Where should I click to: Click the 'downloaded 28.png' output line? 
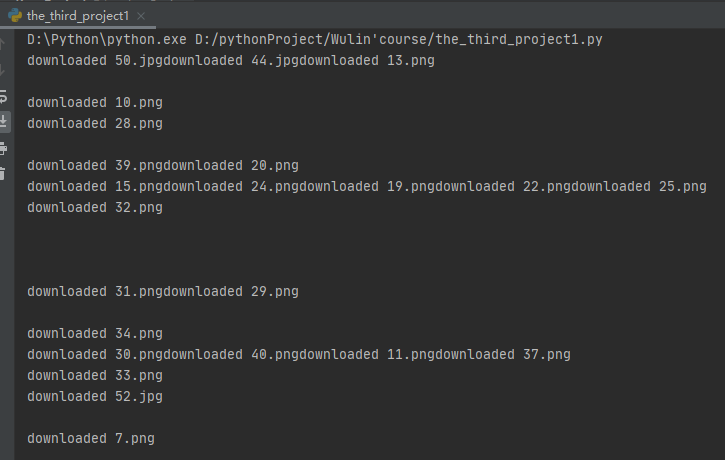(95, 124)
